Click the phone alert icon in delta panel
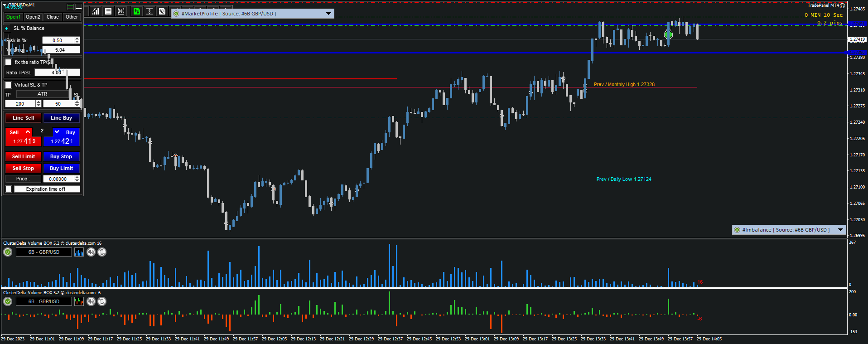This screenshot has height=344, width=868. point(102,301)
